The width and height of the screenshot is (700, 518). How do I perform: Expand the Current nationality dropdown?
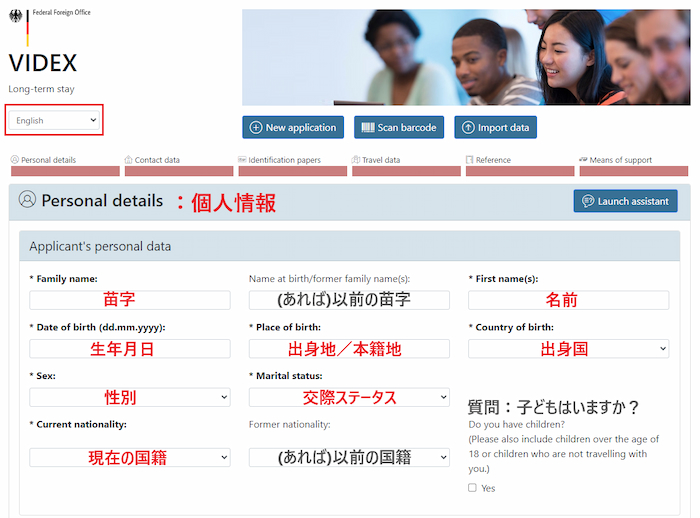click(x=129, y=457)
